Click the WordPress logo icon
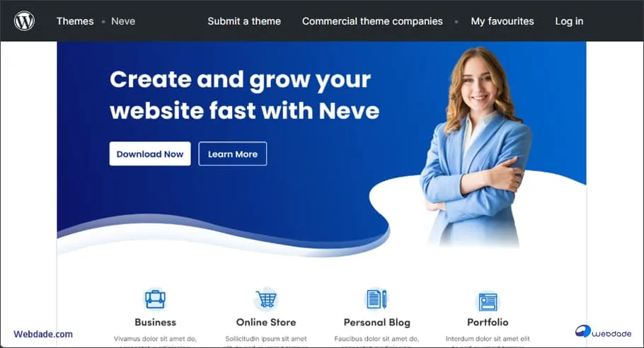This screenshot has width=644, height=348. (x=25, y=21)
